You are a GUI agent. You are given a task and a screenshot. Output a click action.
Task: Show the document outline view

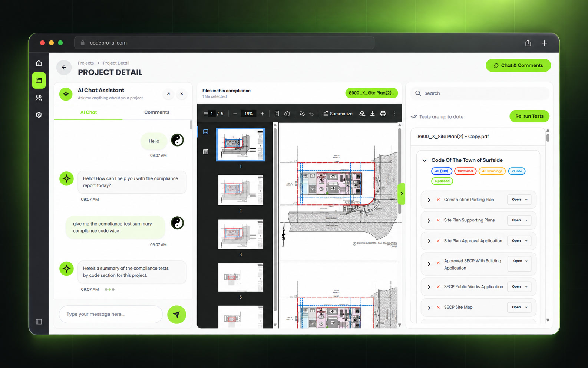(206, 152)
